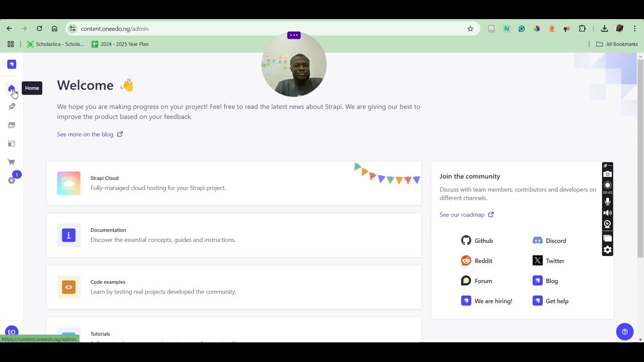This screenshot has width=644, height=362.
Task: Click See our roadmap link
Action: click(x=466, y=215)
